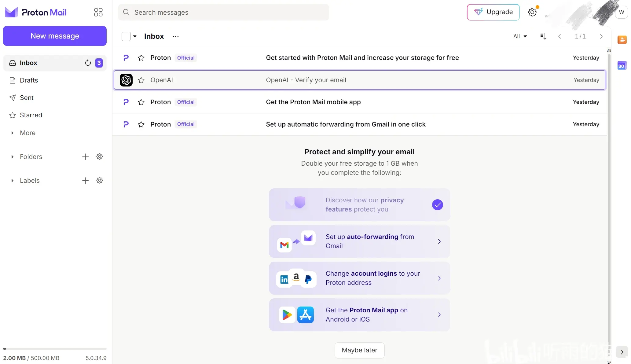Click the Search messages field
The width and height of the screenshot is (631, 364).
click(x=223, y=12)
